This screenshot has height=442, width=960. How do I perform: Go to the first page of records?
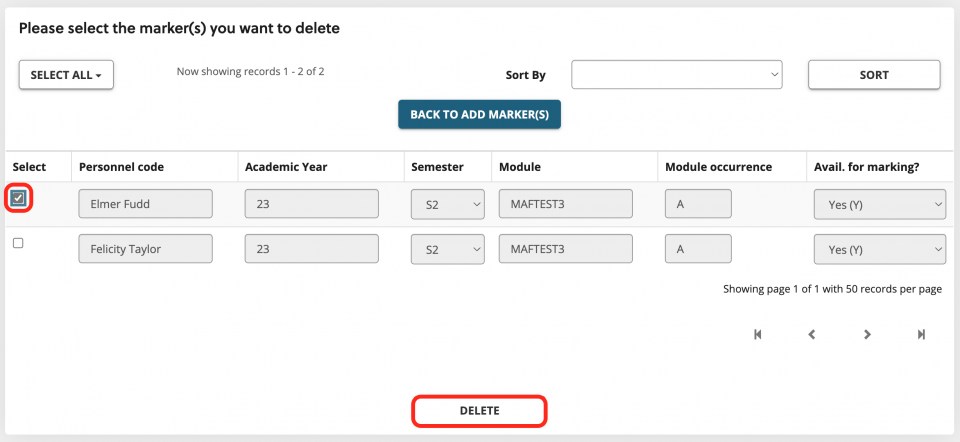point(757,334)
